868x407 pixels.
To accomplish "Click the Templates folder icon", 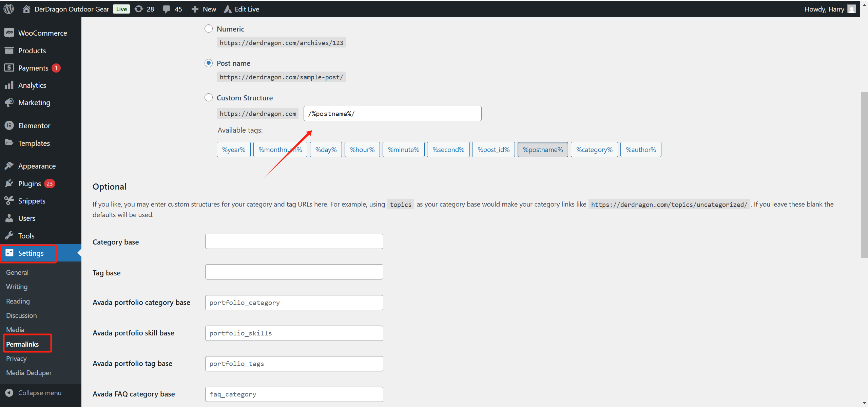I will (9, 143).
